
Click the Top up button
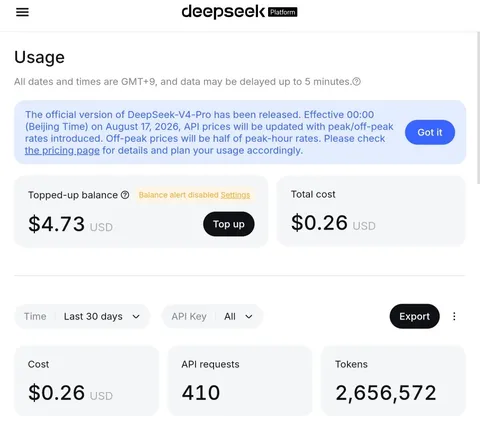[229, 224]
